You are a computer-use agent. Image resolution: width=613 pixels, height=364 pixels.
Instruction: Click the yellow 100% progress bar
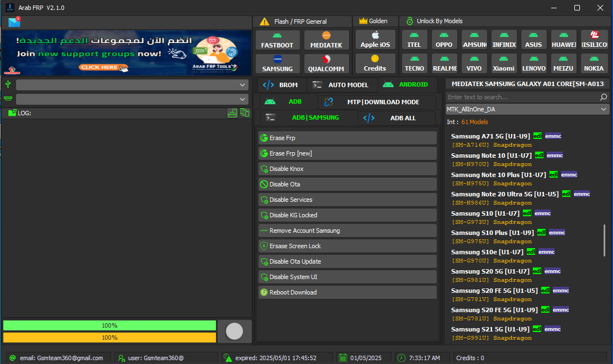pos(109,338)
